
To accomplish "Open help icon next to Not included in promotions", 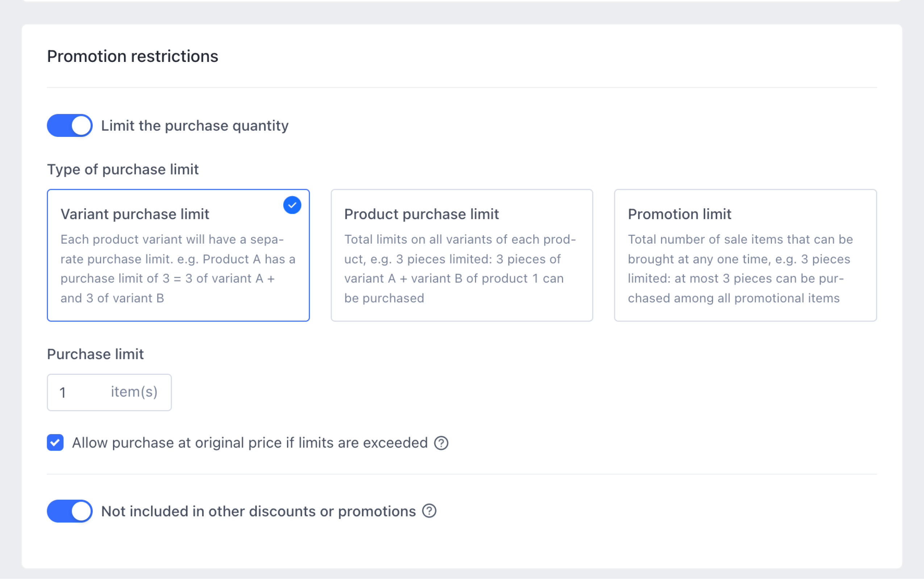I will (x=429, y=511).
